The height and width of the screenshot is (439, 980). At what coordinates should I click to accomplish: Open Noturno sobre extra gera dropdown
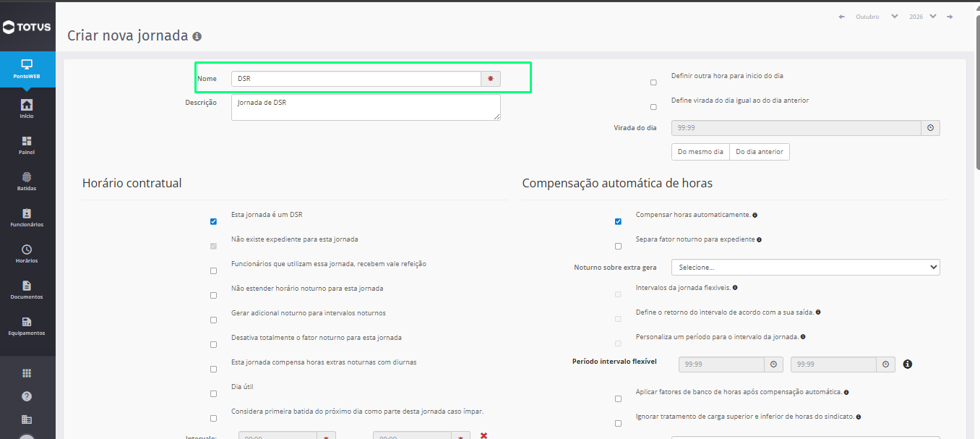(x=805, y=268)
